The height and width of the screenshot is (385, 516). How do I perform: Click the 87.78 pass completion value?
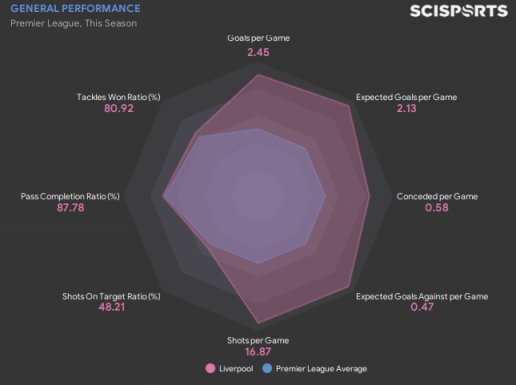pyautogui.click(x=70, y=208)
